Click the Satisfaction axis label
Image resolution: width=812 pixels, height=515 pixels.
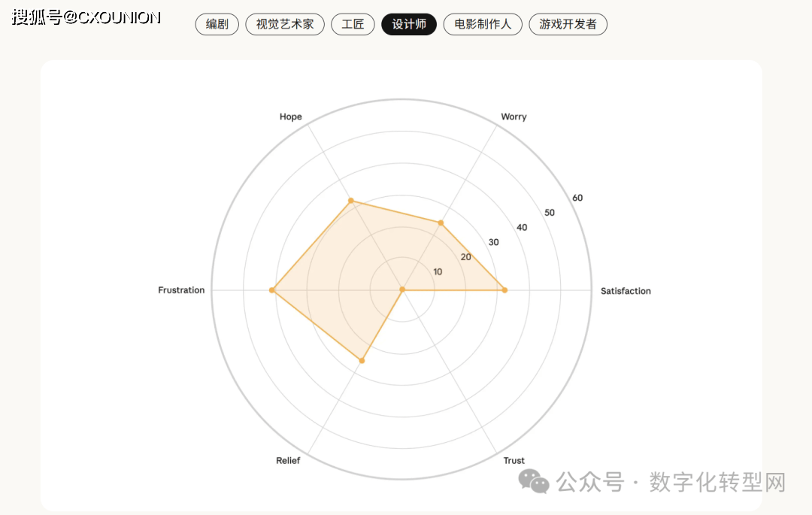[x=626, y=291]
